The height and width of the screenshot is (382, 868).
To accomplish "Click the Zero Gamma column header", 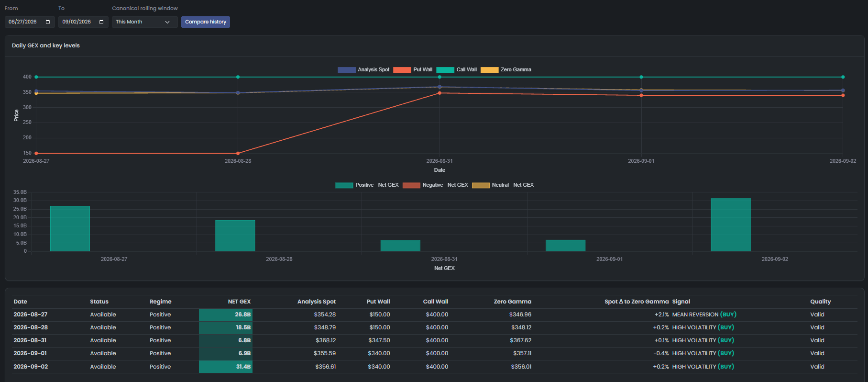I will [x=513, y=302].
